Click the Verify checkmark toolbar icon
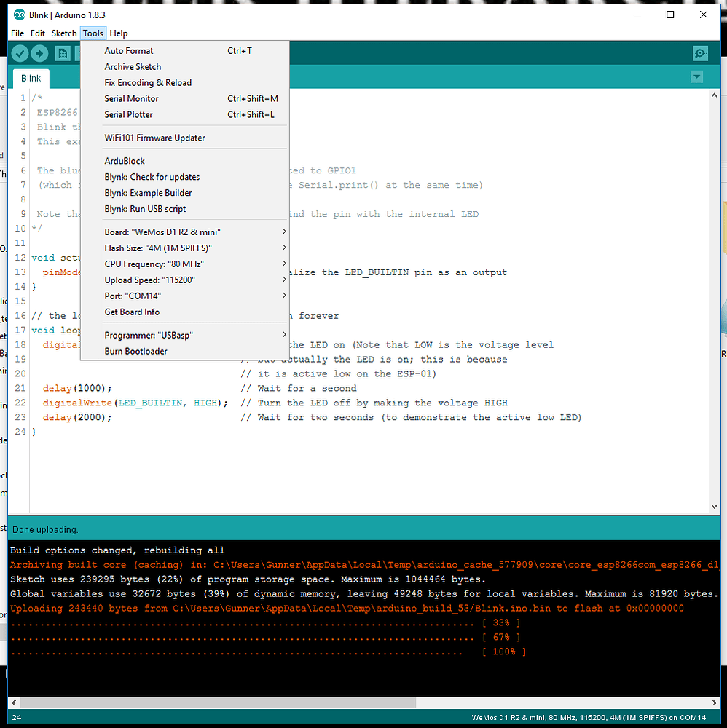727x728 pixels. click(20, 52)
